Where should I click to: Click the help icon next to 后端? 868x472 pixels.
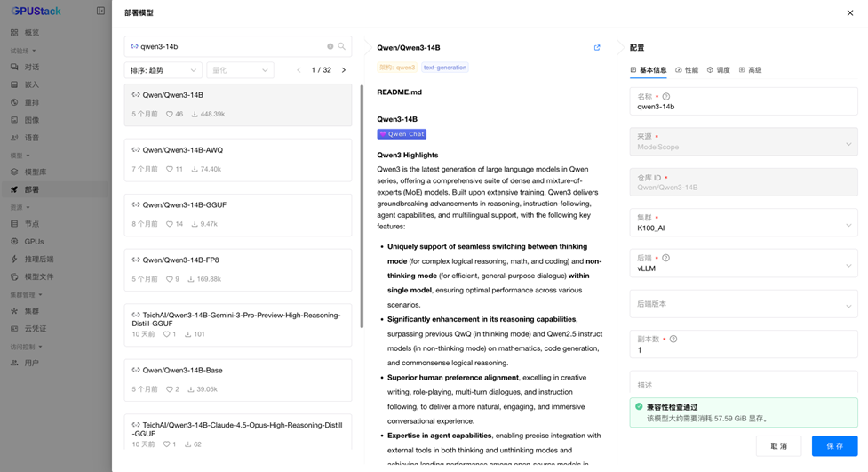coord(666,258)
